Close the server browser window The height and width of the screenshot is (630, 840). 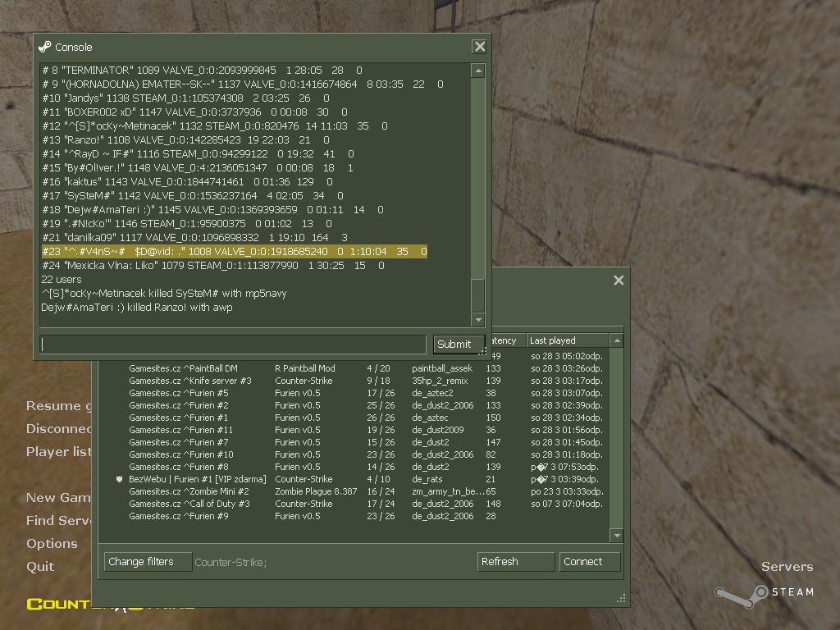[619, 281]
